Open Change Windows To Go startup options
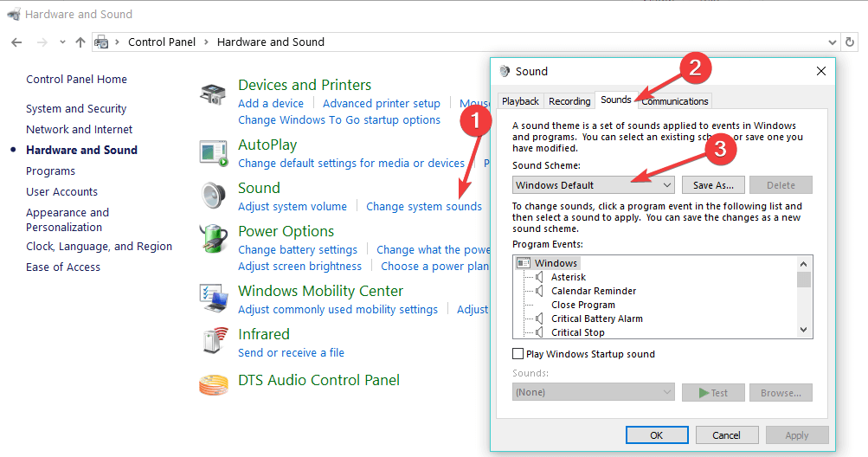The width and height of the screenshot is (868, 457). coord(339,120)
